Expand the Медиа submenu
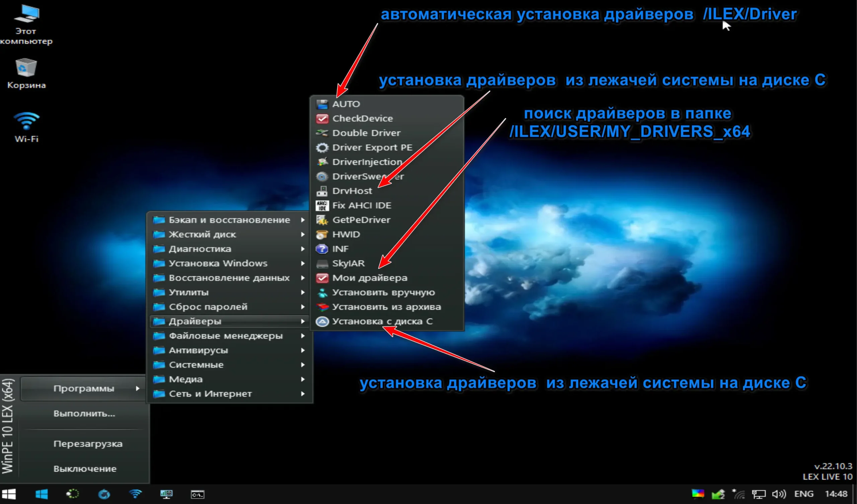This screenshot has height=504, width=857. (x=185, y=379)
